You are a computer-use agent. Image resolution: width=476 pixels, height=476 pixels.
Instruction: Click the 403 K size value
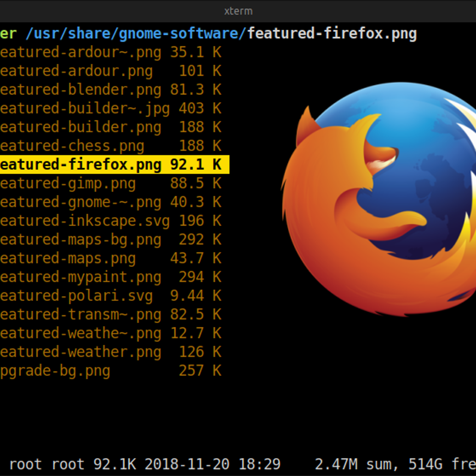click(x=200, y=109)
